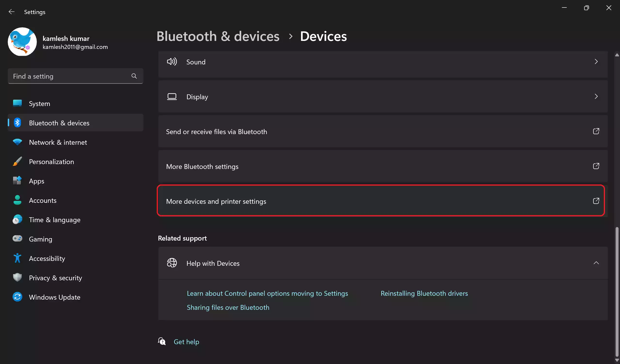Click the Help with Devices label
The image size is (620, 364).
tap(213, 263)
